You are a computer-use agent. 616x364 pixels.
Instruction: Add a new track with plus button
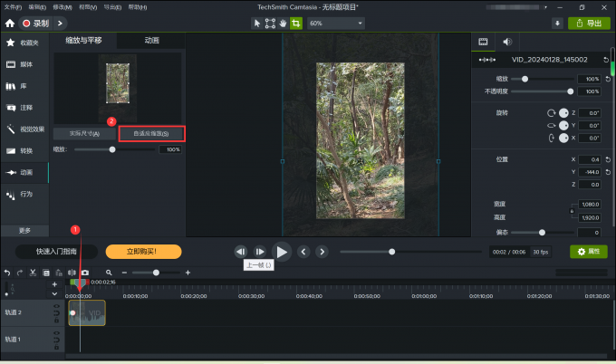(54, 284)
